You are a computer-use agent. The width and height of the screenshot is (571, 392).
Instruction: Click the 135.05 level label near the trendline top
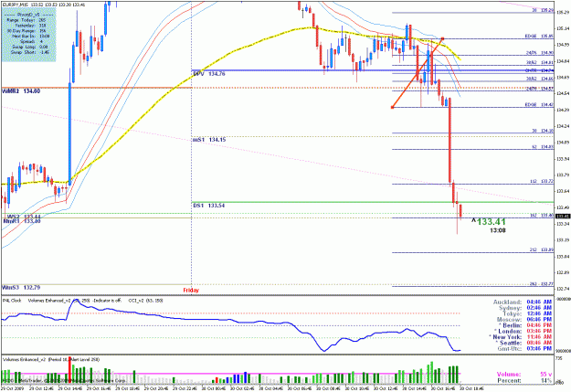pyautogui.click(x=540, y=36)
